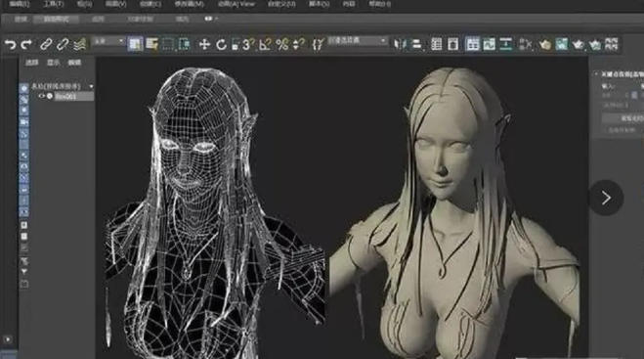The image size is (644, 359).
Task: Expand the name column header dropdown arrow
Action: (91, 87)
